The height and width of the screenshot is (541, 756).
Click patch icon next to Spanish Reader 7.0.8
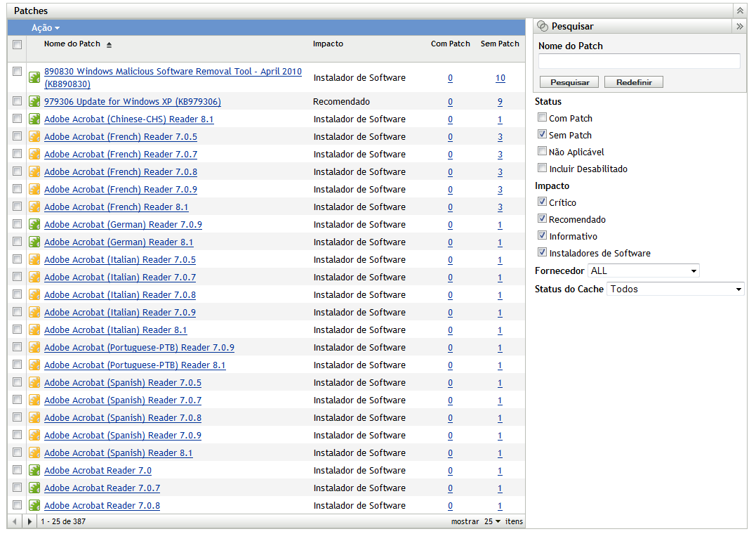(34, 417)
